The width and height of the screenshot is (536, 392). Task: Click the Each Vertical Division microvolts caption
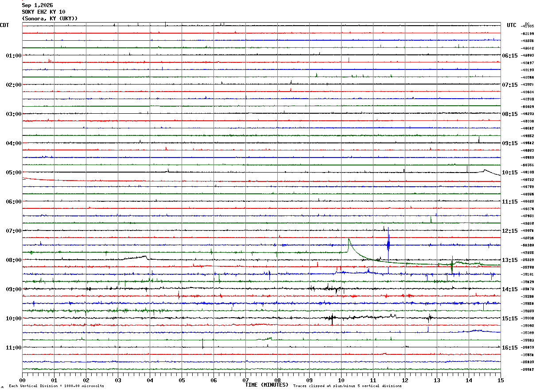coord(56,386)
